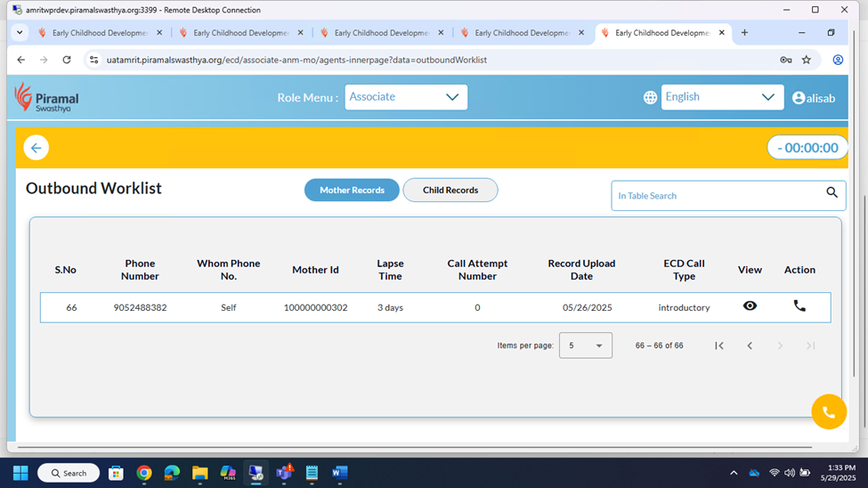Image resolution: width=868 pixels, height=488 pixels.
Task: Click the Phone Number column header
Action: coord(140,270)
